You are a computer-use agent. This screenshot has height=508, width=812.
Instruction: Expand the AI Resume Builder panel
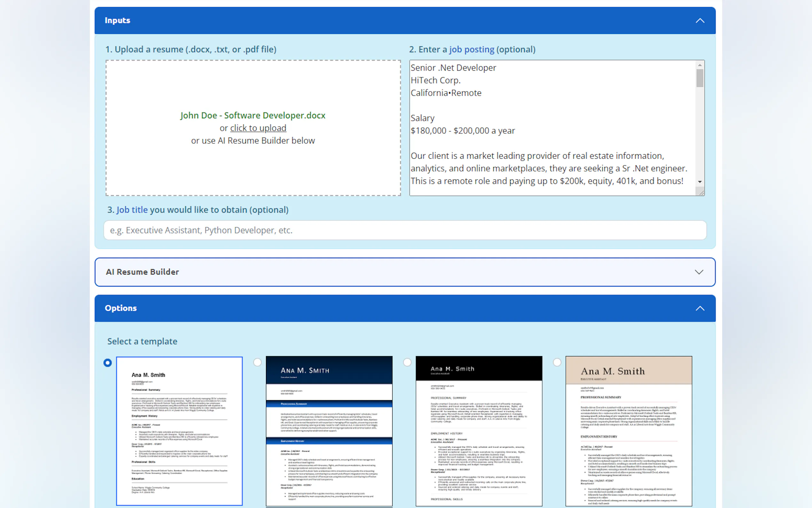point(699,272)
